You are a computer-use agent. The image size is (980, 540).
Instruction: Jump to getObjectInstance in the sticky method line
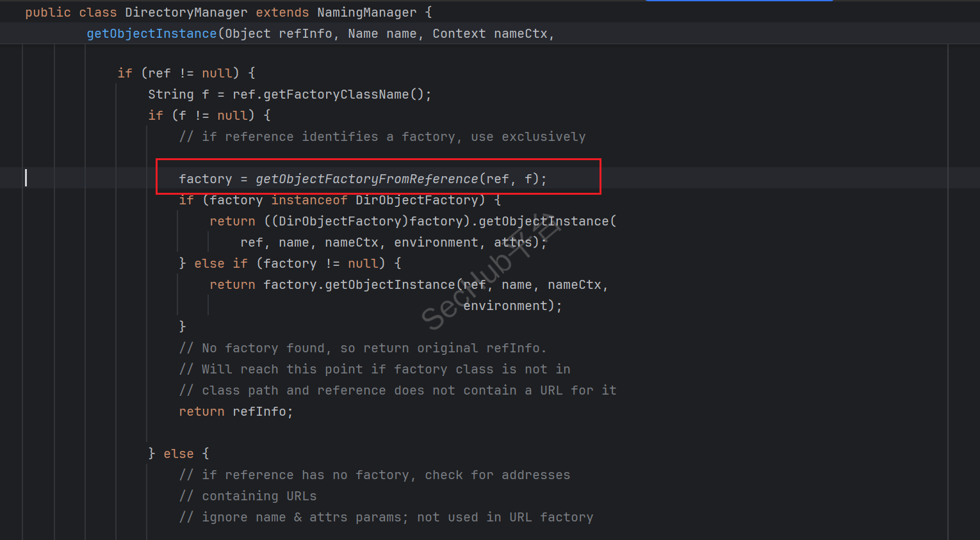(152, 33)
